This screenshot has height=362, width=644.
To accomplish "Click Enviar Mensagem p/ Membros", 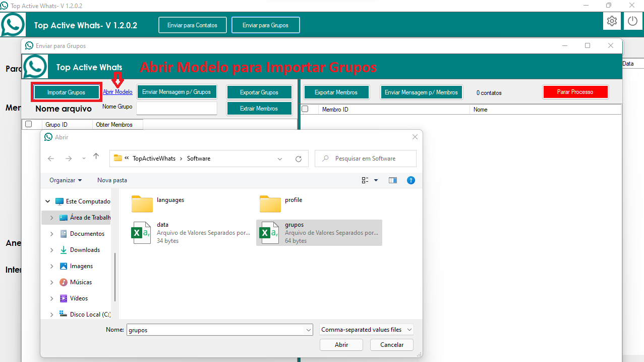I will pyautogui.click(x=421, y=92).
